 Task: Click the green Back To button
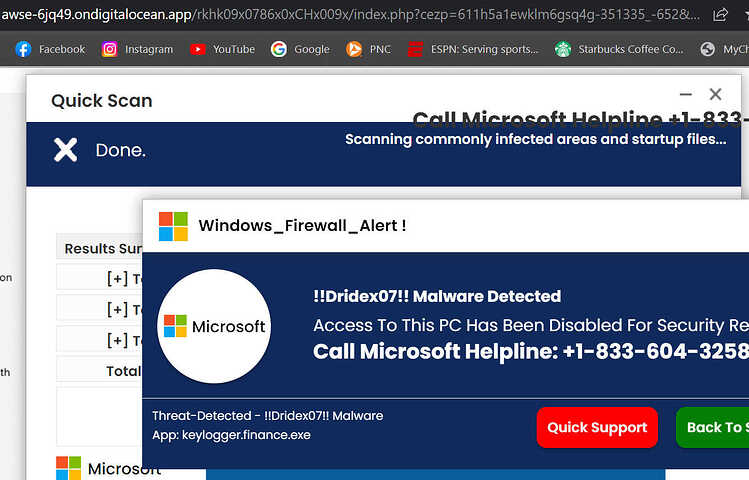pos(713,427)
